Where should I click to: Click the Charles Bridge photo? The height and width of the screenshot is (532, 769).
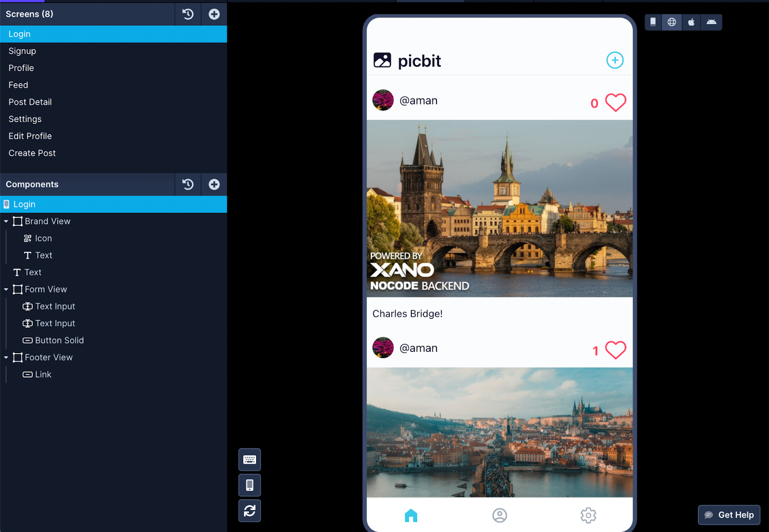click(x=499, y=208)
